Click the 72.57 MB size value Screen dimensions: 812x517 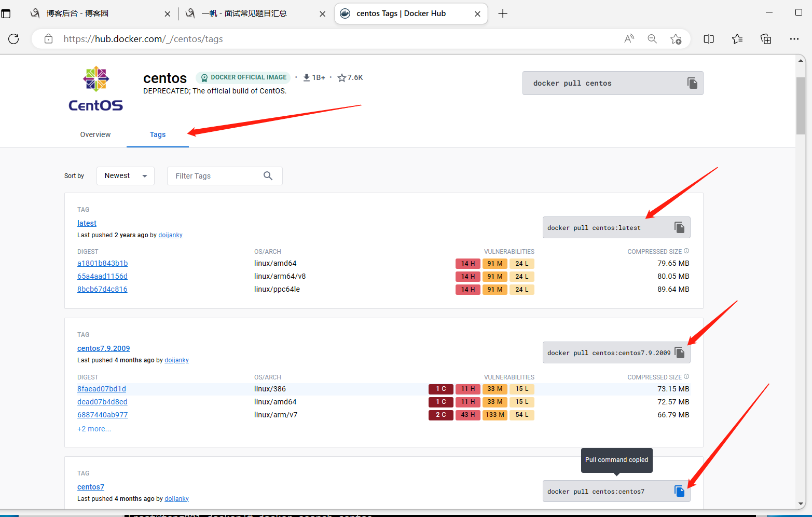(673, 402)
